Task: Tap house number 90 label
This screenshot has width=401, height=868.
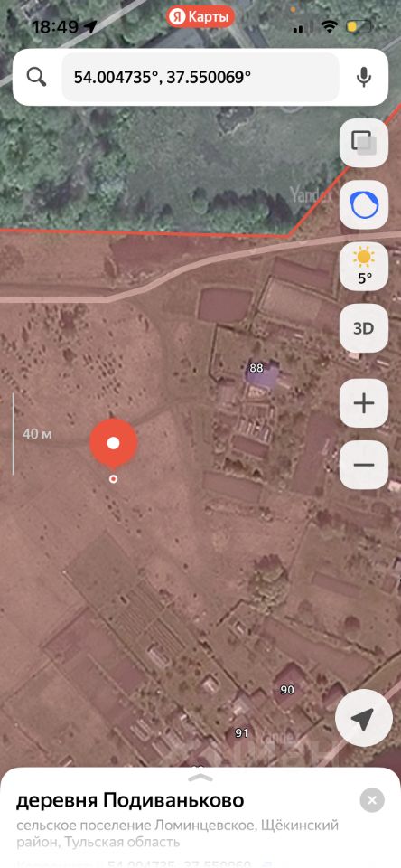Action: 287,690
